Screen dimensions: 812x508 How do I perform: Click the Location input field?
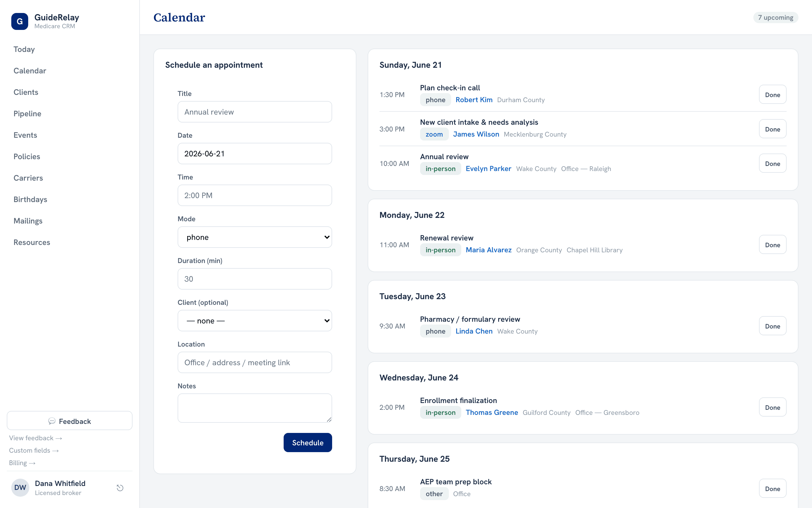(x=255, y=363)
